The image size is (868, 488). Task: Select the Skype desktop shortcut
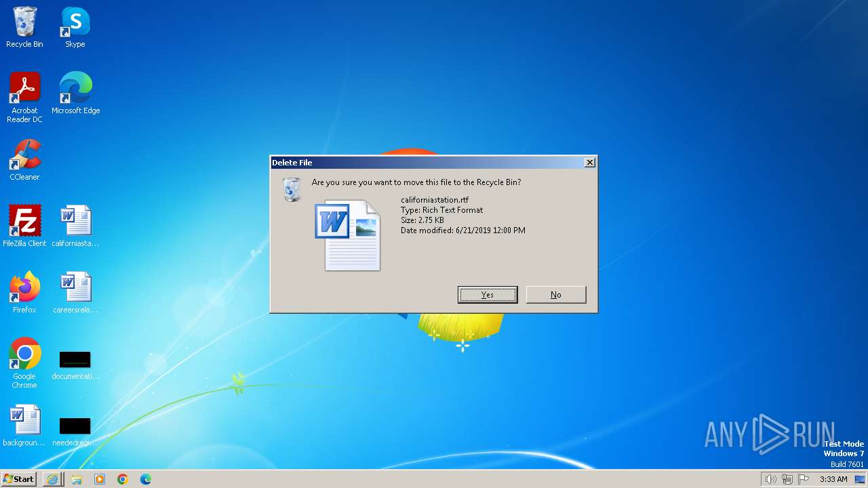pyautogui.click(x=75, y=27)
